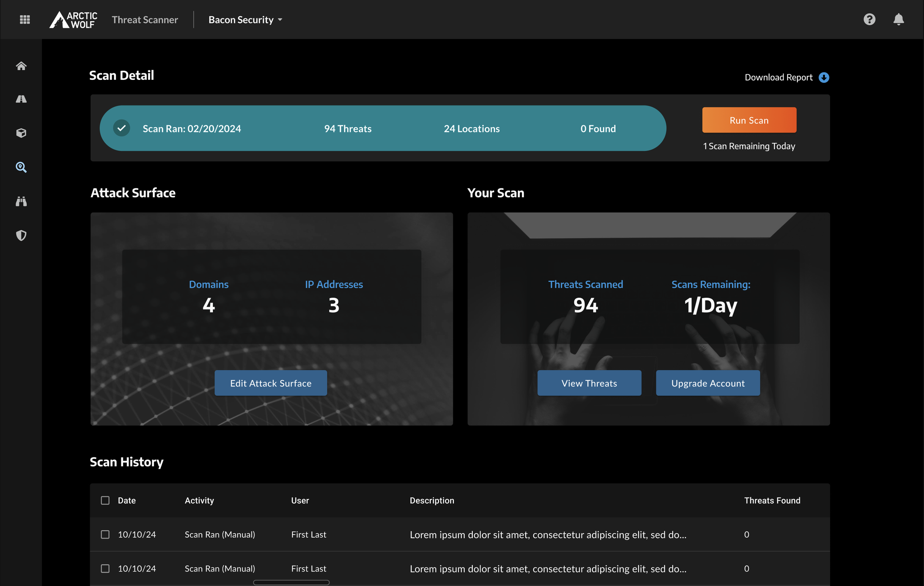Viewport: 924px width, 586px height.
Task: Click the View Threats button
Action: [x=589, y=383]
